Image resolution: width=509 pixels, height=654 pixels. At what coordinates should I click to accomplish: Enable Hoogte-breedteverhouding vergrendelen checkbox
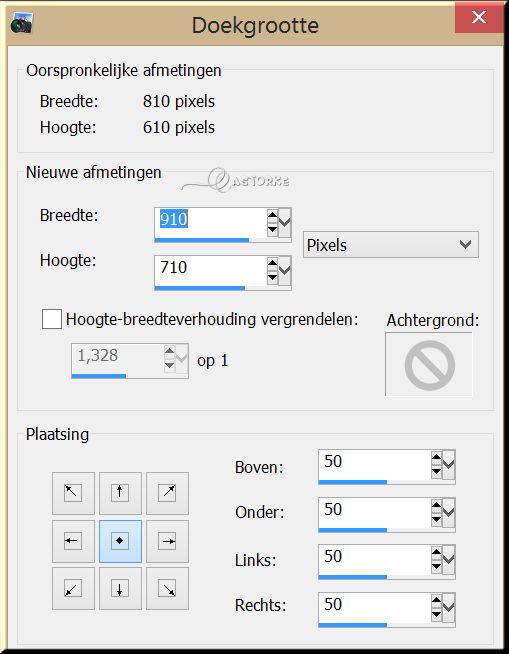tap(52, 319)
